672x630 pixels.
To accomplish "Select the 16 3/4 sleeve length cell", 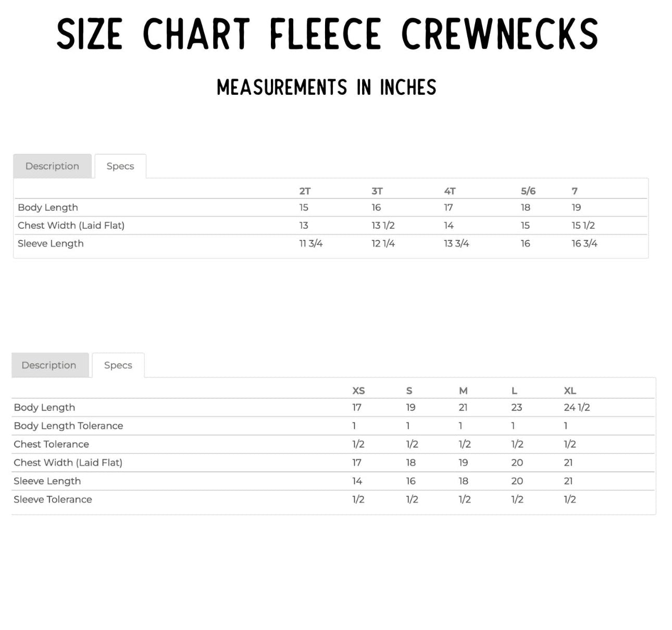I will point(584,244).
